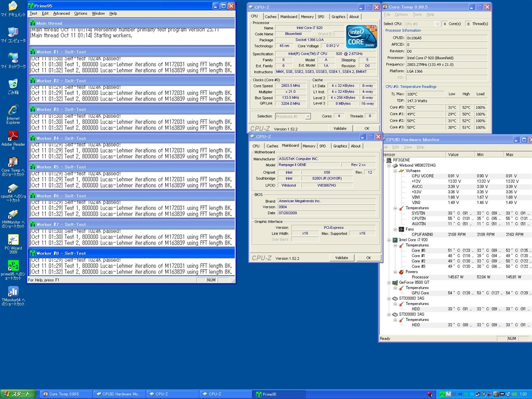Collapse the GeForce 8500 GT tree node
This screenshot has height=399, width=532.
pos(389,283)
